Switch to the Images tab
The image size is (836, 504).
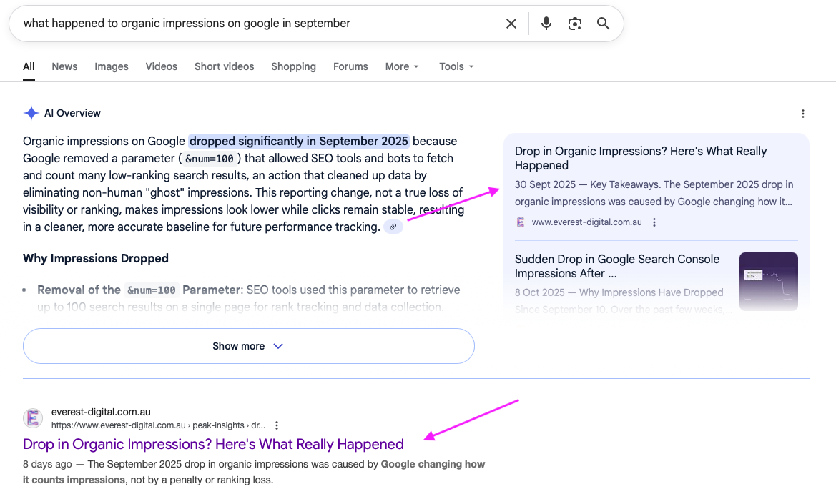coord(111,66)
